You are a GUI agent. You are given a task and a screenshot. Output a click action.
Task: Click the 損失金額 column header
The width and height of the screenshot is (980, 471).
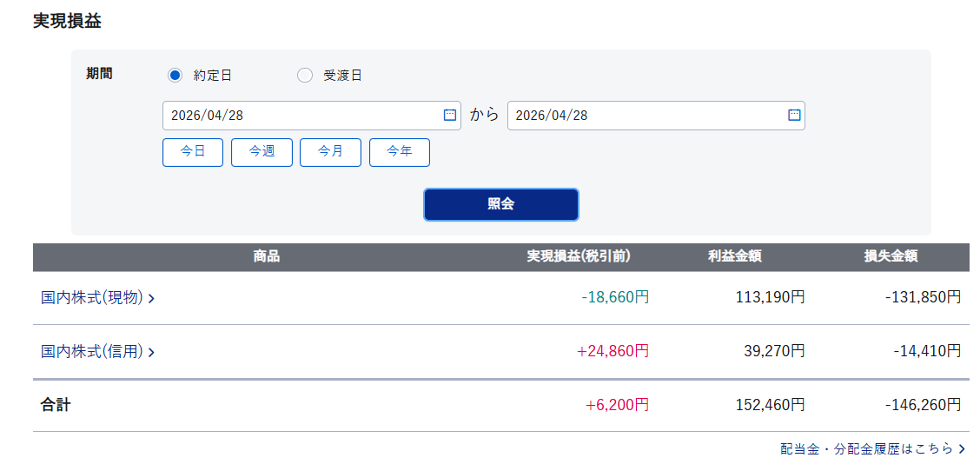[x=891, y=256]
